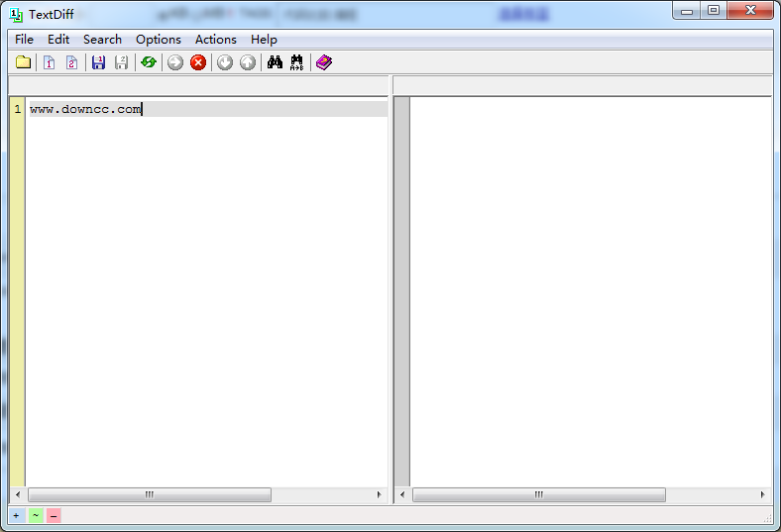Image resolution: width=781 pixels, height=532 pixels.
Task: Click line number 1 in left gutter
Action: (x=18, y=109)
